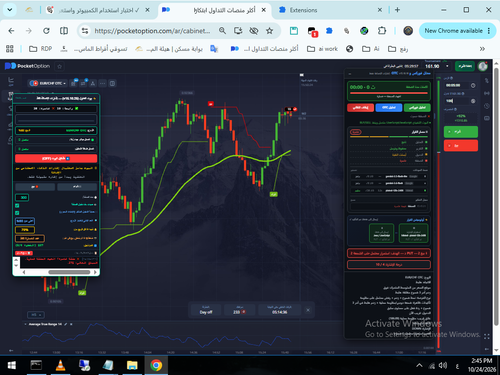Click the time clock icon beside 00:05:00
Viewport: 500px width, 375px height.
point(473,85)
